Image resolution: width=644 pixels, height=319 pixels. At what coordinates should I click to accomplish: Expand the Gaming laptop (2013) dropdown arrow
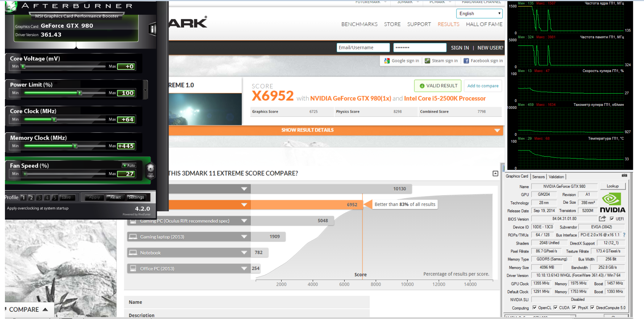coord(244,237)
